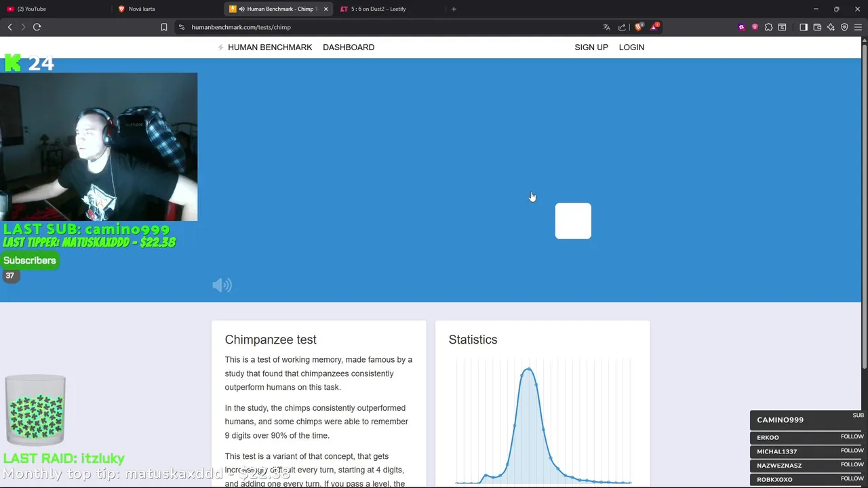Mute the Human Benchmark tab audio
The height and width of the screenshot is (488, 868).
[x=241, y=9]
